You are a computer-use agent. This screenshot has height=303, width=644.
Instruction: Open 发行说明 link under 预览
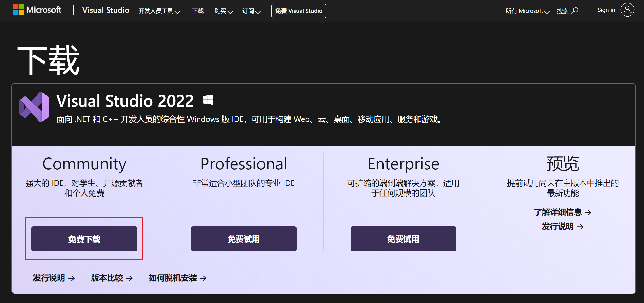(x=563, y=226)
